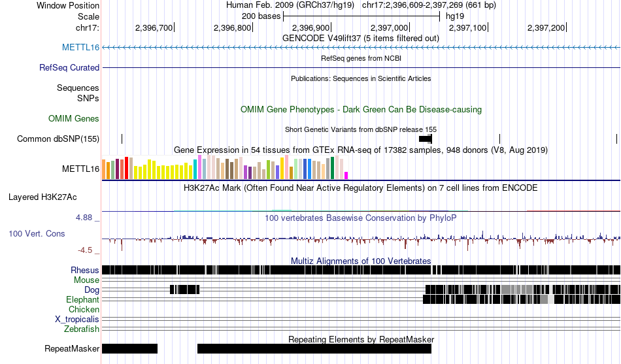The width and height of the screenshot is (621, 364).
Task: Click the Window Position label
Action: [68, 5]
